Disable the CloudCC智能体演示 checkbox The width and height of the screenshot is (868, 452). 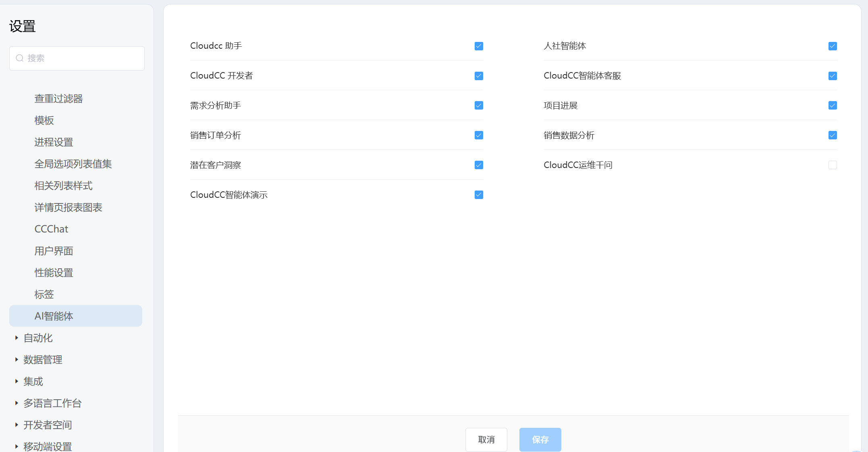tap(479, 195)
